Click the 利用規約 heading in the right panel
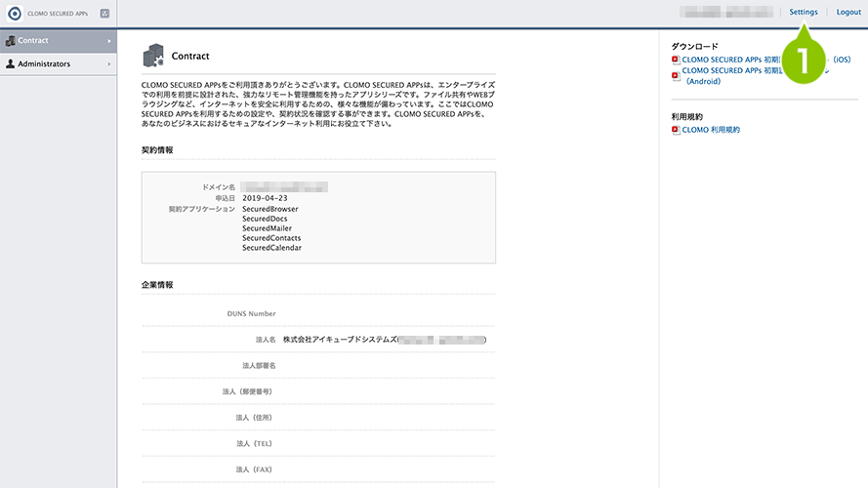868x488 pixels. [x=687, y=117]
